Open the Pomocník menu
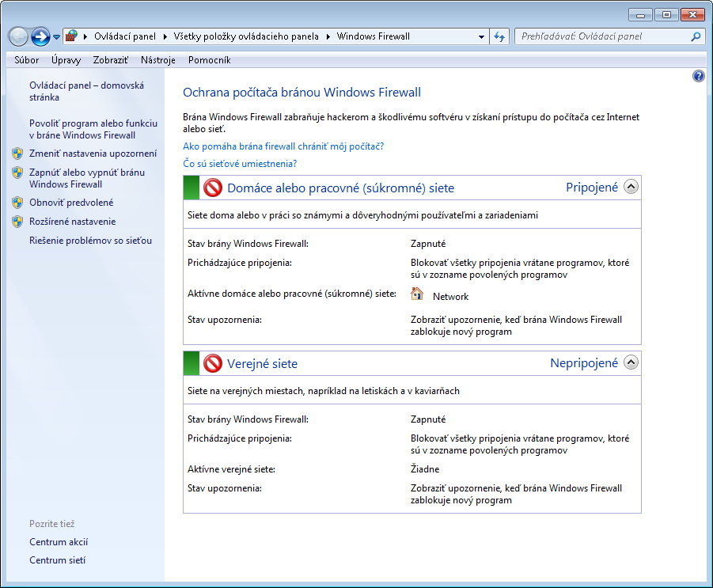 [209, 60]
